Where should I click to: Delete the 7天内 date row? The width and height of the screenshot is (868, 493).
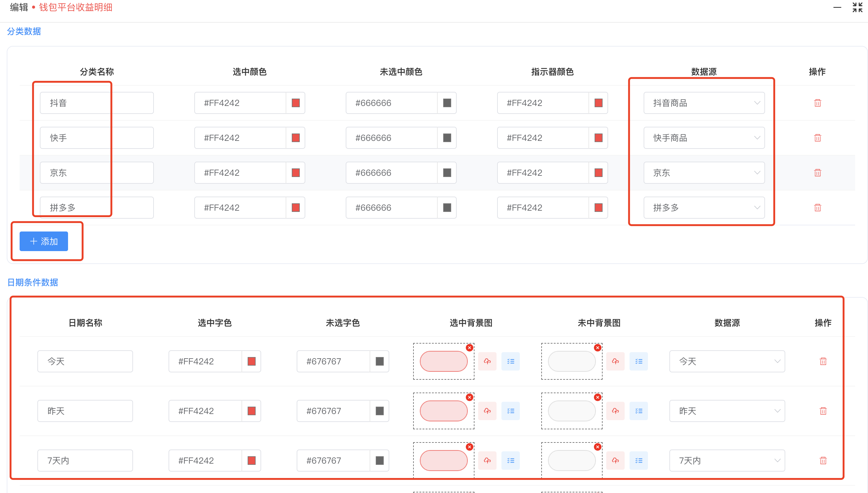click(x=823, y=461)
